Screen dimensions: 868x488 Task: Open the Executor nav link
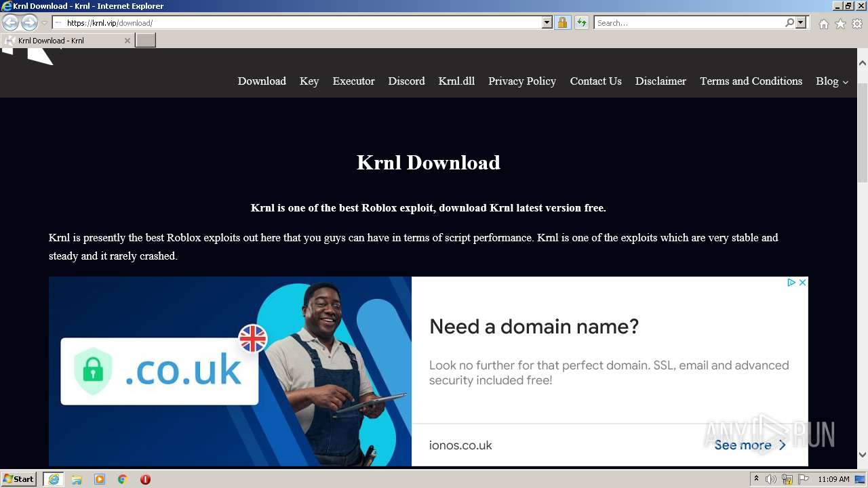(353, 81)
